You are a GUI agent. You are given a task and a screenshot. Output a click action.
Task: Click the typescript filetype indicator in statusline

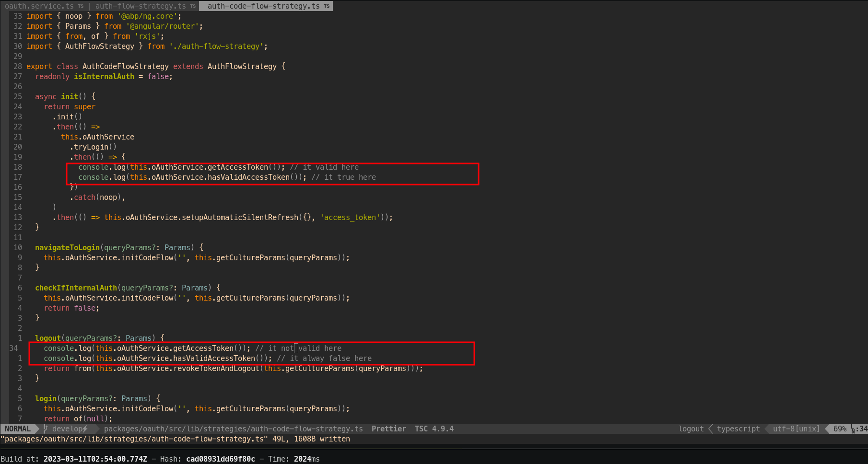(x=738, y=429)
